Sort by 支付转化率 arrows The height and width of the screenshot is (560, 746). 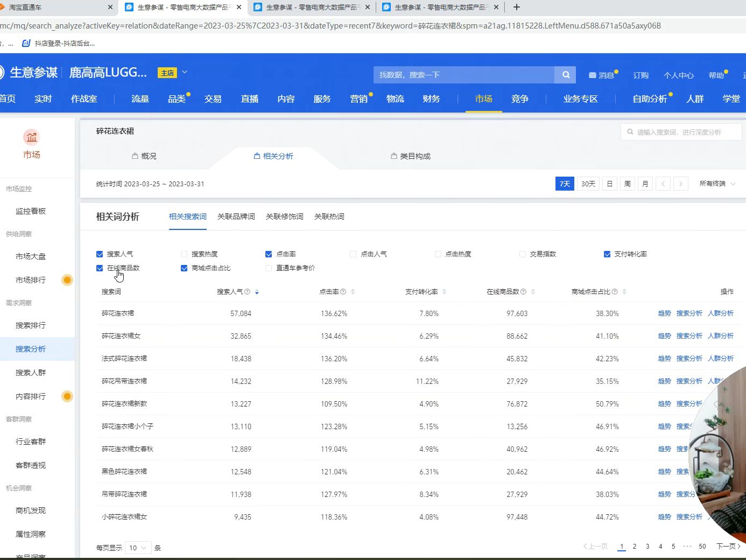444,292
